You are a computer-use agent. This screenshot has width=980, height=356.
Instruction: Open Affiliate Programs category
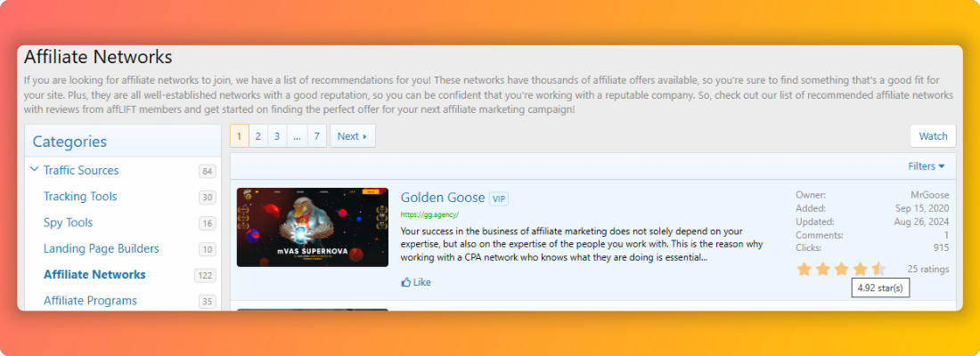[x=90, y=301]
